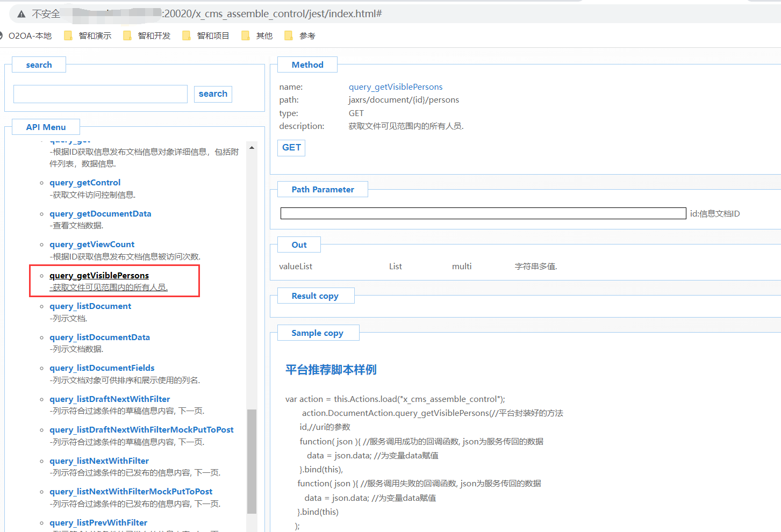Open query_getDocumentData API entry
Screen dimensions: 781x532
click(x=101, y=214)
